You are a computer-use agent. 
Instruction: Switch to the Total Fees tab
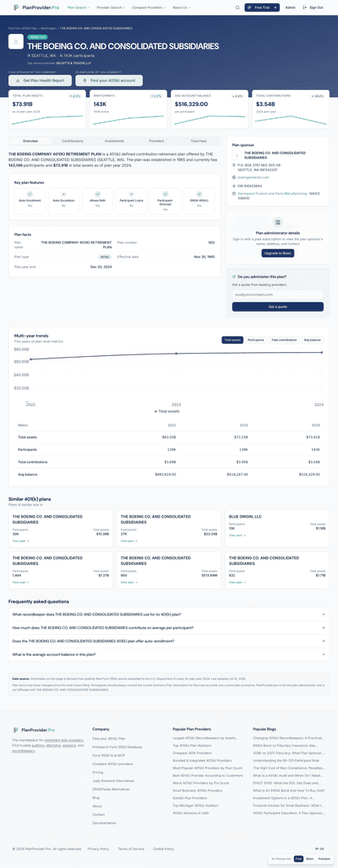(x=198, y=141)
